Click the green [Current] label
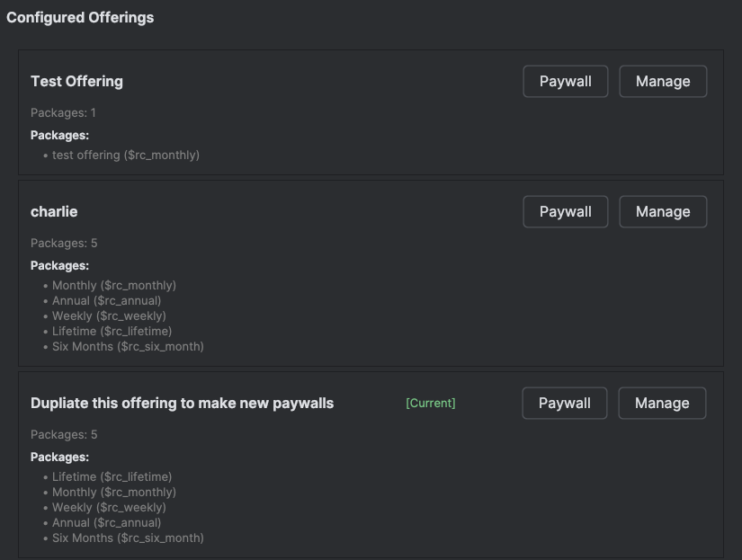The image size is (742, 560). 431,404
